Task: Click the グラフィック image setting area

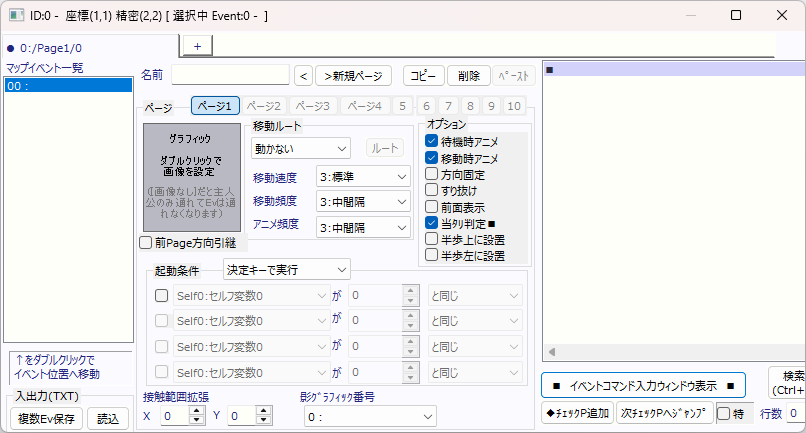Action: 192,177
